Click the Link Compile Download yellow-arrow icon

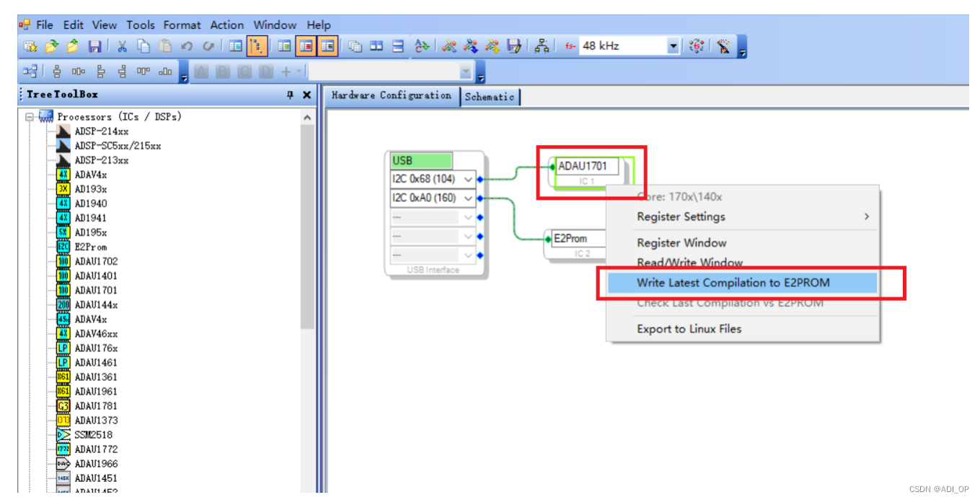point(493,46)
